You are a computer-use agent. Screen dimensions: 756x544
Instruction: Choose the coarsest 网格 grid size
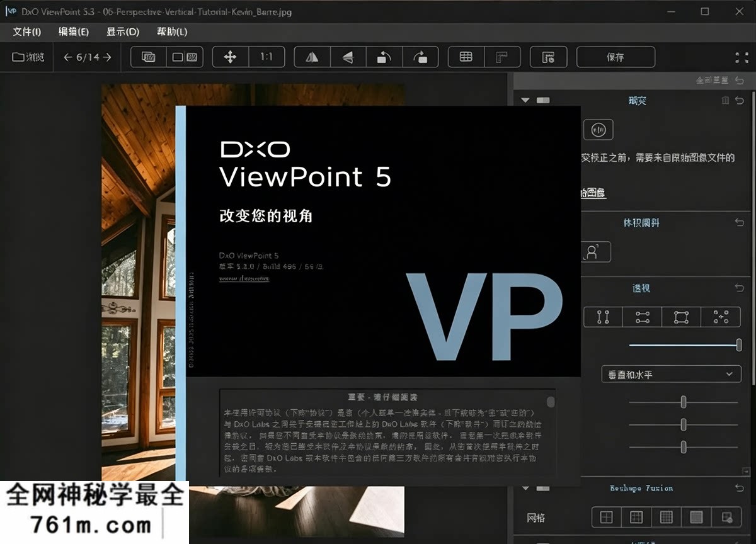pos(606,518)
